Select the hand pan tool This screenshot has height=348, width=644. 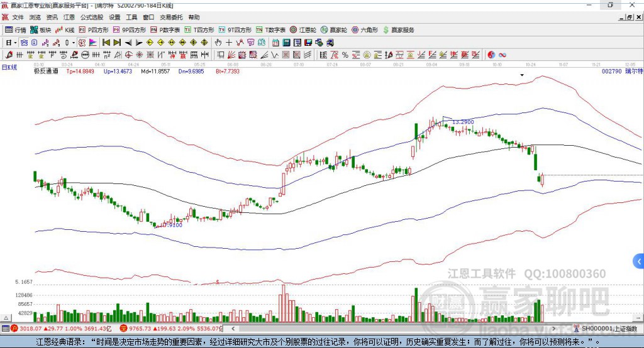point(218,43)
